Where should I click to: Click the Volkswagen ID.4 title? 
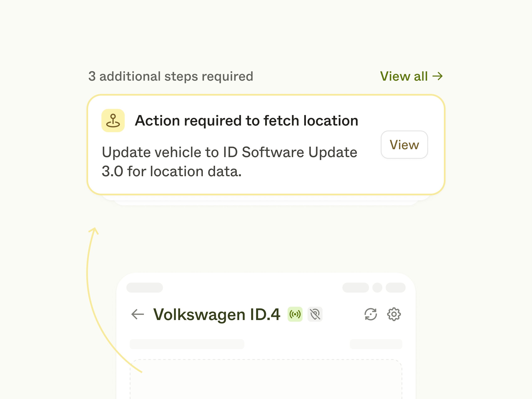click(217, 314)
